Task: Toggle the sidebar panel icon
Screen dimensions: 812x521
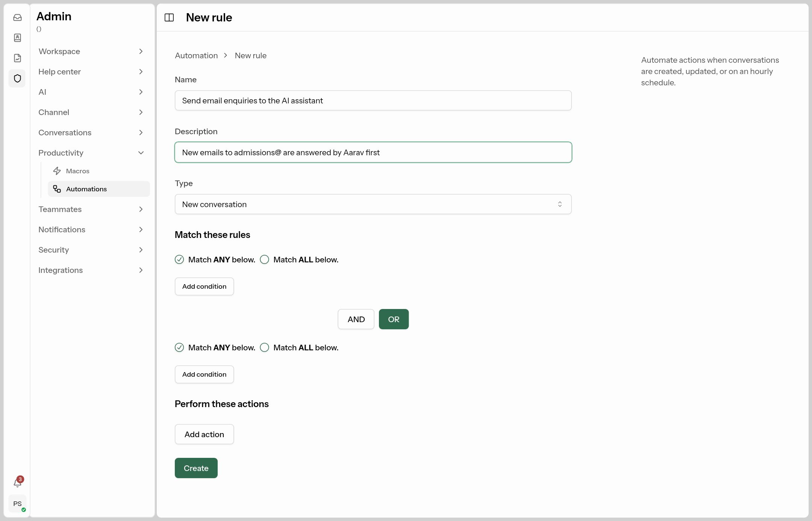Action: [169, 17]
